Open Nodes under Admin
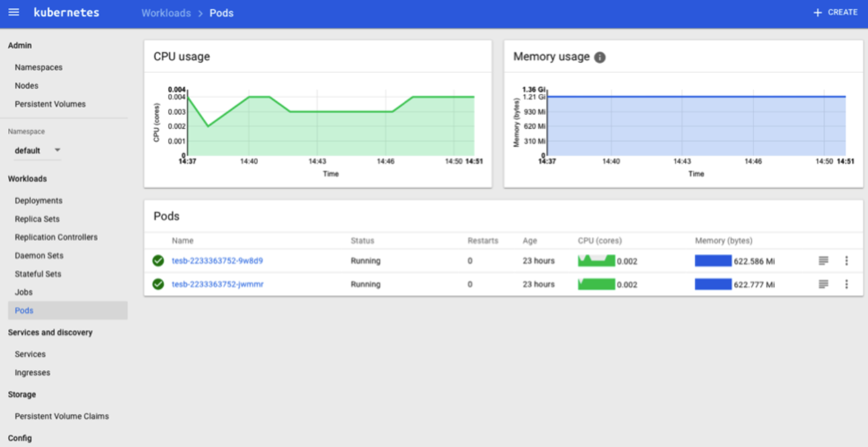Viewport: 868px width, 447px height. 27,86
